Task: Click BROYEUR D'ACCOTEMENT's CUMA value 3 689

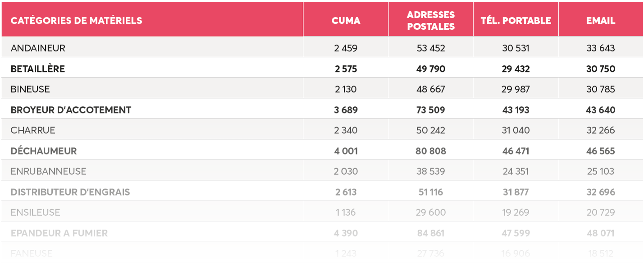Action: (346, 110)
